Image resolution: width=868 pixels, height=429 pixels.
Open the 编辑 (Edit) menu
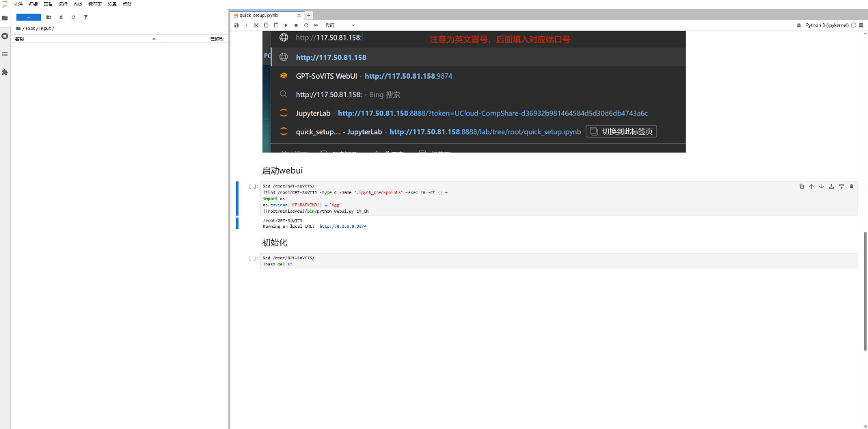33,4
